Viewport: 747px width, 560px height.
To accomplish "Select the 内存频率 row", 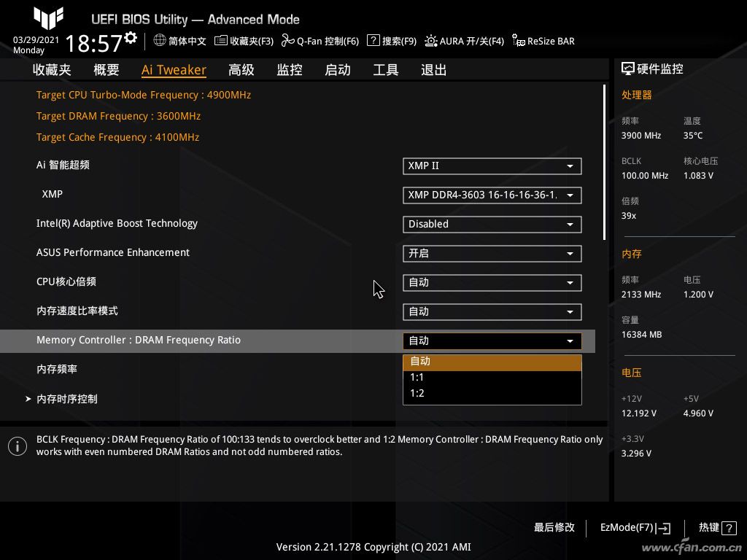I will (298, 370).
